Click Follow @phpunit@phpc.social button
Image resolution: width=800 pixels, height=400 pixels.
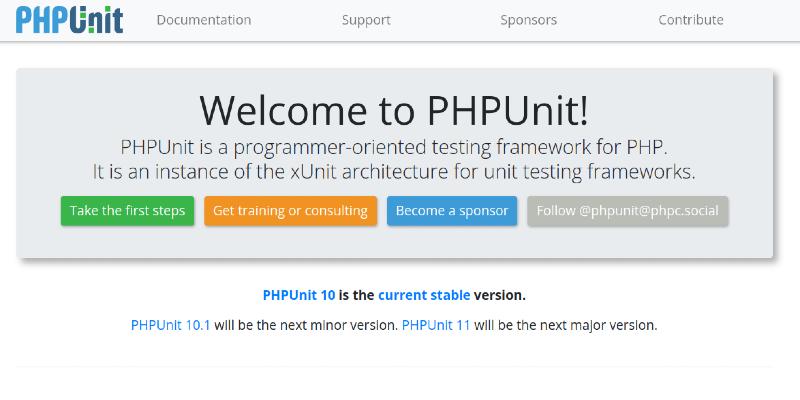click(628, 211)
